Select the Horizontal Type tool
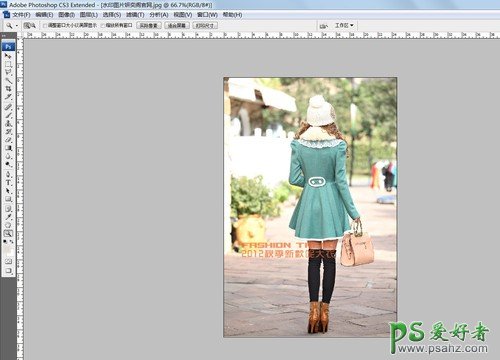 [x=8, y=182]
